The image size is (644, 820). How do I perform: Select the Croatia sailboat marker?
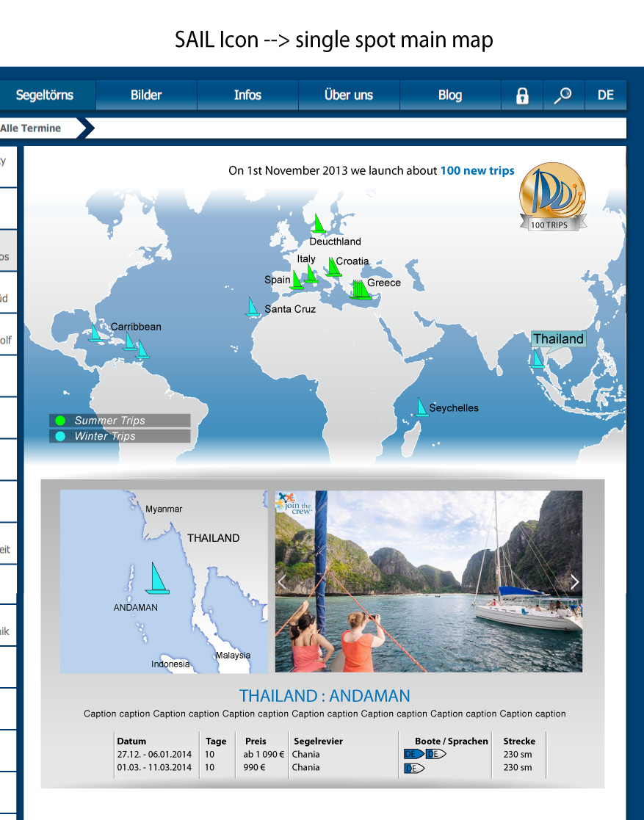point(333,266)
